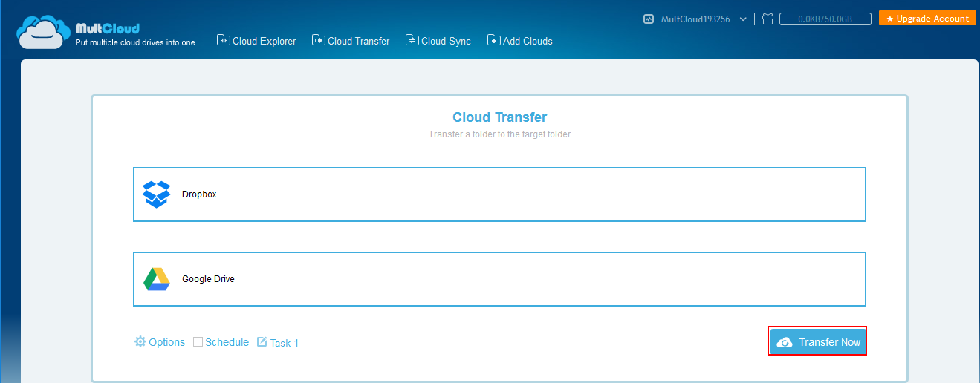The height and width of the screenshot is (383, 980).
Task: Click the Options gear icon
Action: point(140,341)
